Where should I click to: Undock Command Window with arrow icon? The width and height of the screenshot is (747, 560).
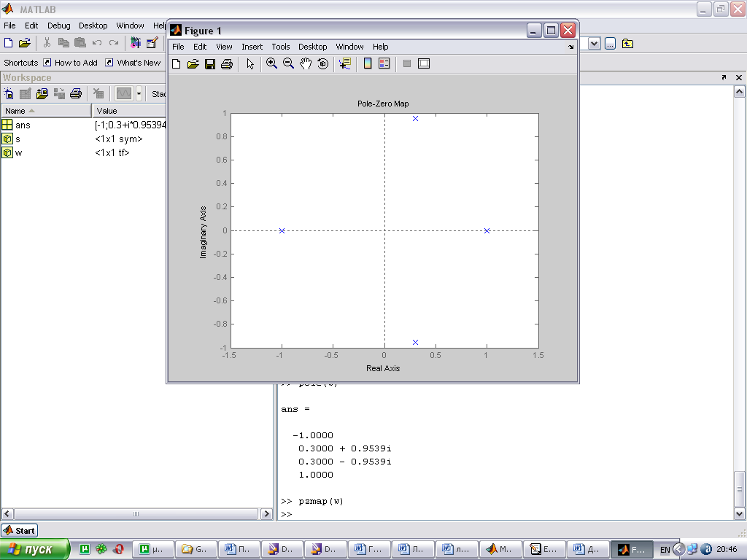724,77
